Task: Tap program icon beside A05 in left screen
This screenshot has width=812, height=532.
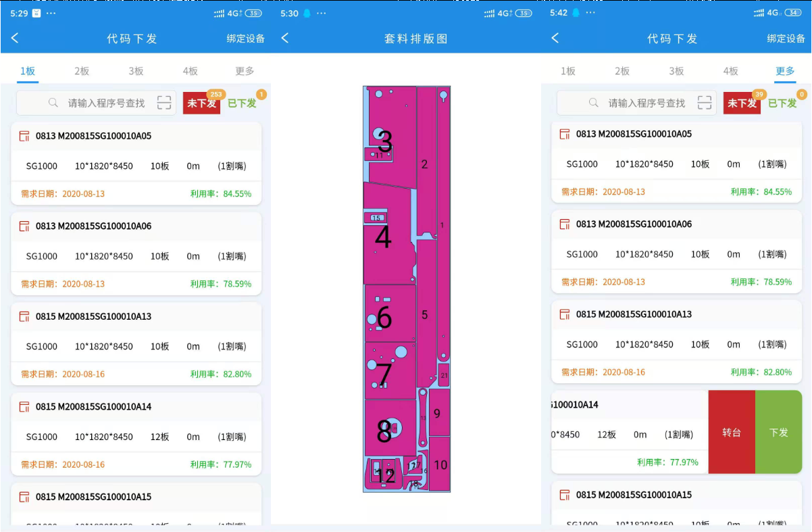Action: [x=24, y=136]
